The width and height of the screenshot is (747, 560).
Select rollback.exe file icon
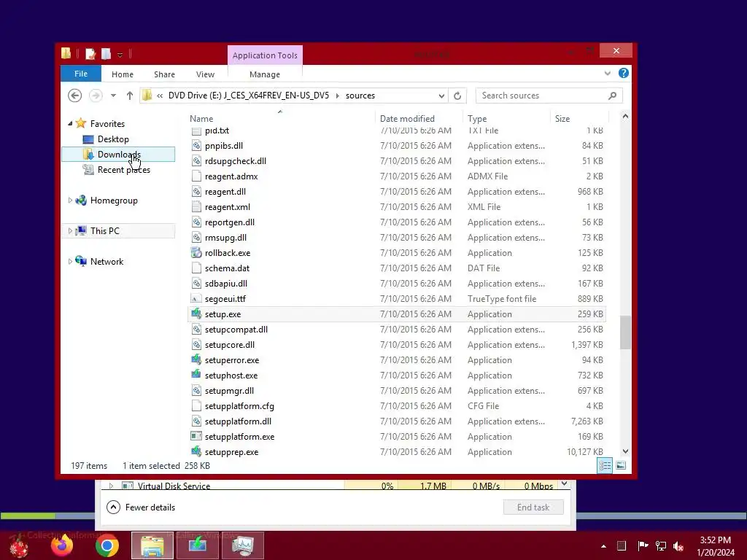(196, 253)
